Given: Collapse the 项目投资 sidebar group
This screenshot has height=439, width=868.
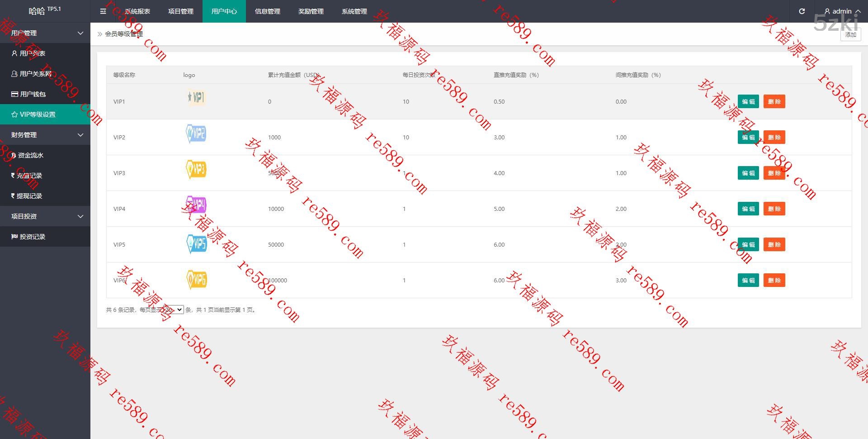Looking at the screenshot, I should [45, 216].
